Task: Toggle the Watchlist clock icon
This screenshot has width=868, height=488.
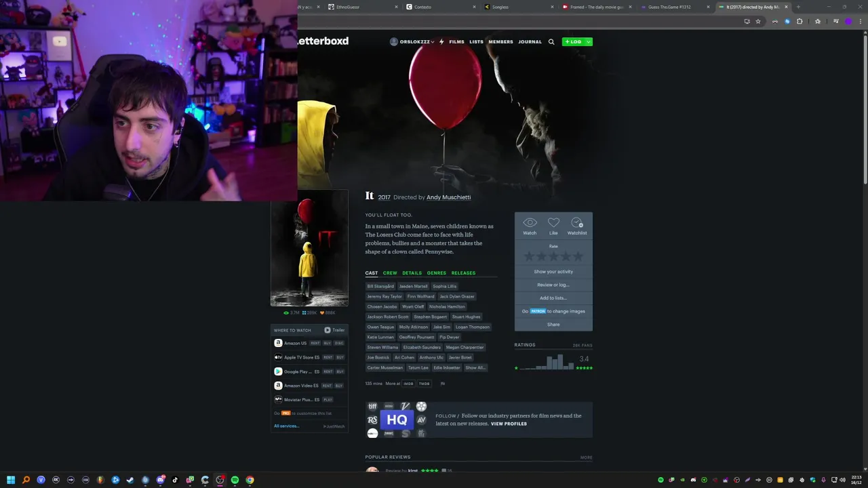Action: tap(577, 222)
